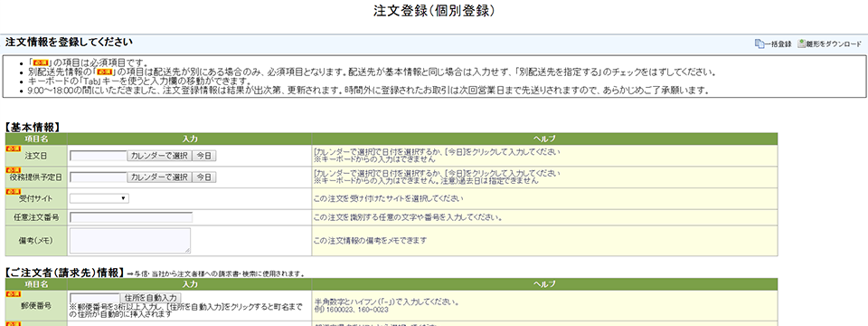Click the 項目名 column header in 基本情報 table

(x=36, y=139)
